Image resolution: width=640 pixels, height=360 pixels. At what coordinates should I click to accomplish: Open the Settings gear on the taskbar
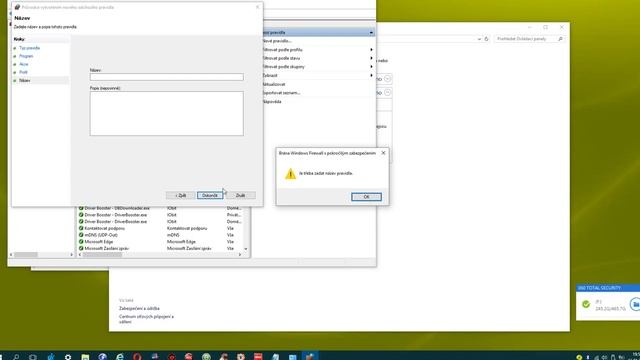pyautogui.click(x=68, y=357)
